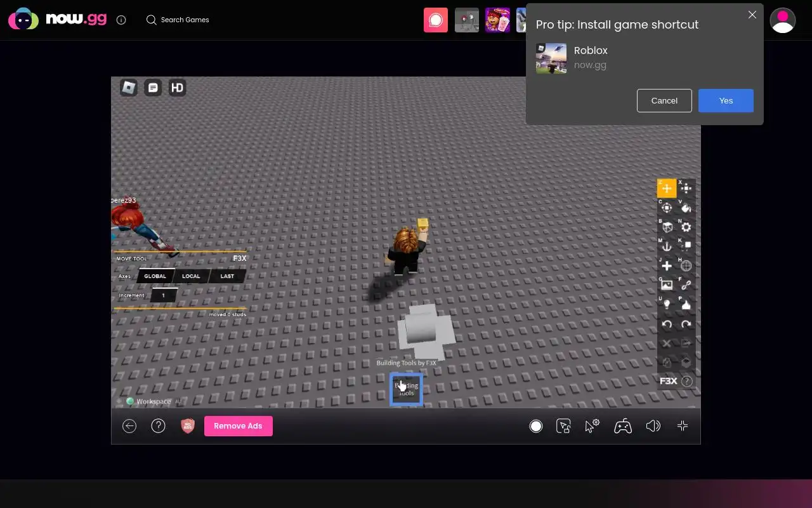Click the F3X undo arrow
812x508 pixels.
tap(667, 324)
